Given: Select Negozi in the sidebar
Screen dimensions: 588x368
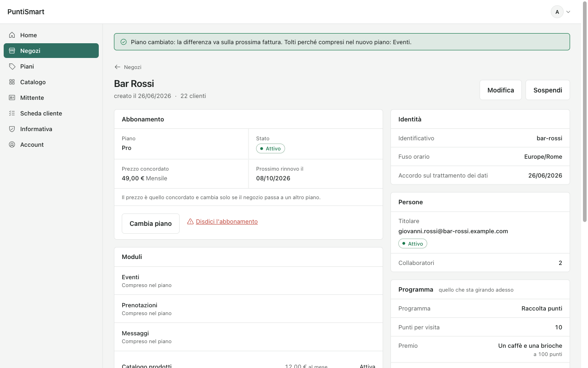Looking at the screenshot, I should (51, 51).
